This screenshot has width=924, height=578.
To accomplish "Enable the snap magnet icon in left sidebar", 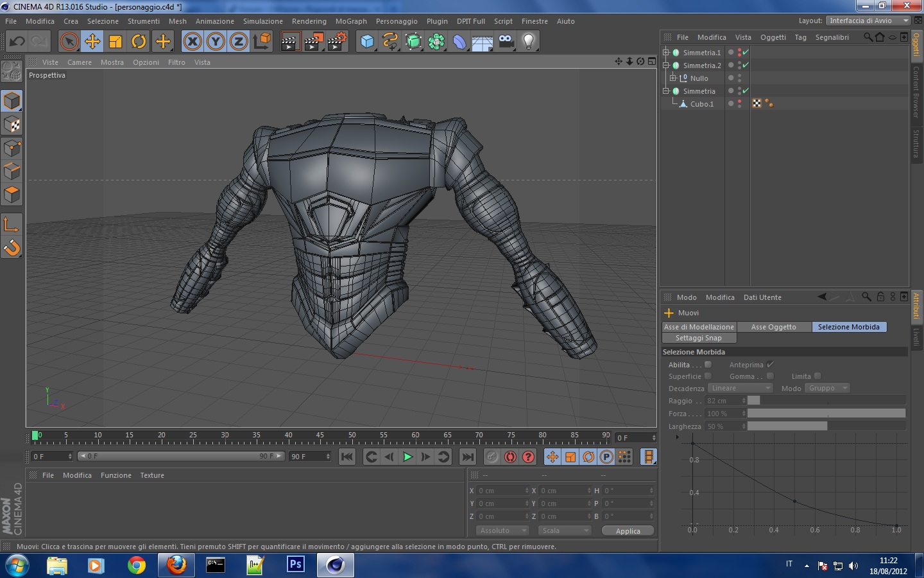I will pos(12,248).
